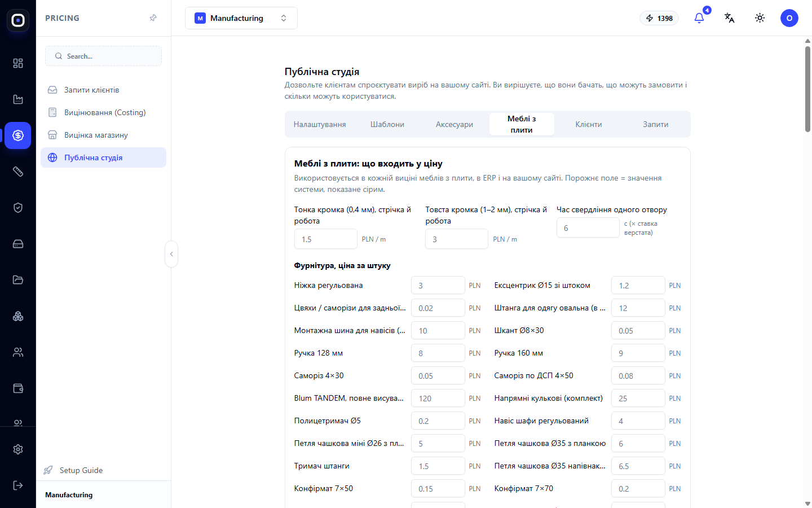Screen dimensions: 812x508
Task: Open the wallet icon in the left rail
Action: [18, 388]
